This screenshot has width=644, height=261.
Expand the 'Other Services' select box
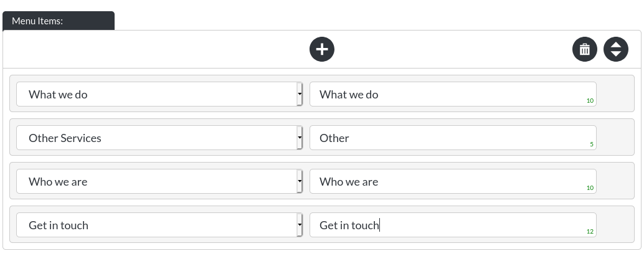(x=159, y=138)
